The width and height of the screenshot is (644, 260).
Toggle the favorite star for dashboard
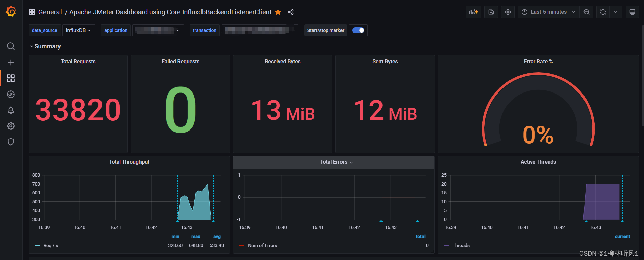tap(278, 12)
